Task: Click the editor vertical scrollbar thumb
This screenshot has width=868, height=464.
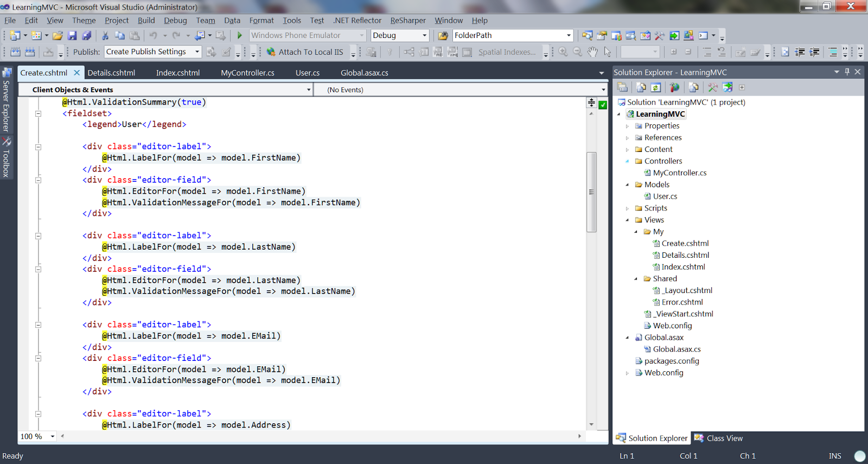Action: tap(591, 192)
